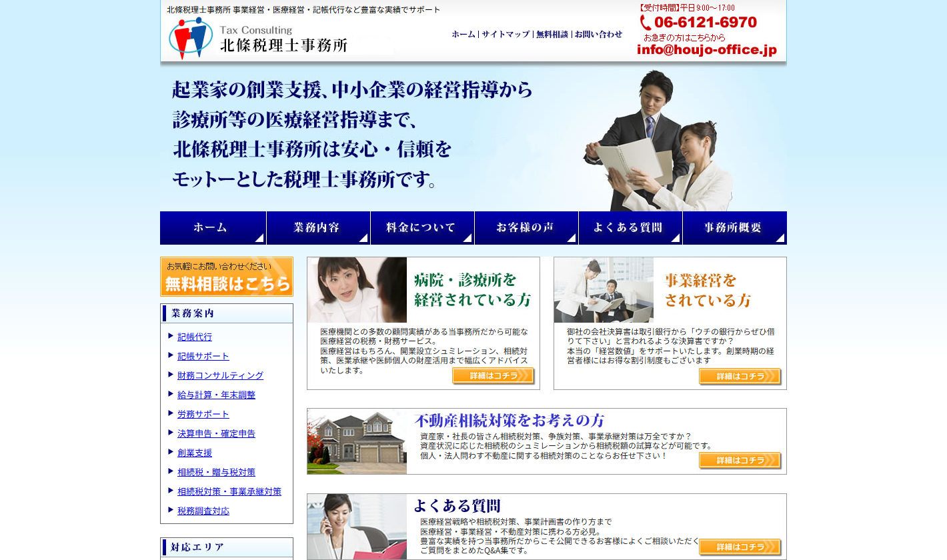The height and width of the screenshot is (560, 947).
Task: Open the お問い合わせ header link
Action: pyautogui.click(x=598, y=34)
